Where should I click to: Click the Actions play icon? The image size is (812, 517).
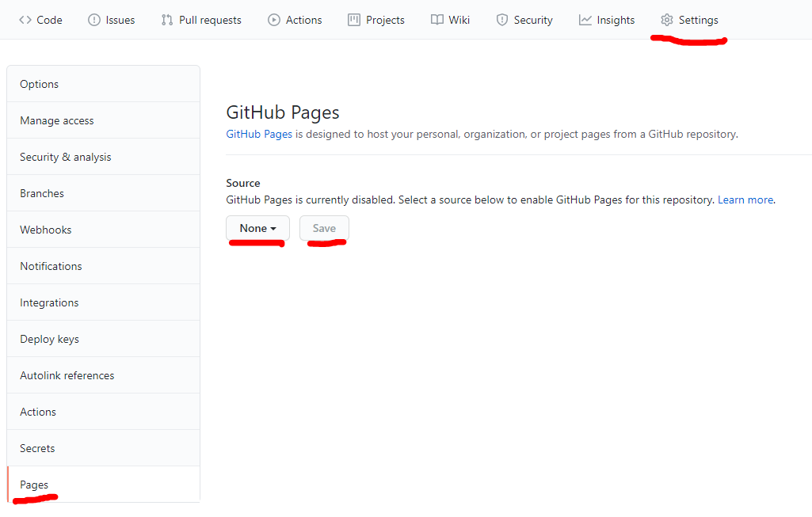pos(274,20)
